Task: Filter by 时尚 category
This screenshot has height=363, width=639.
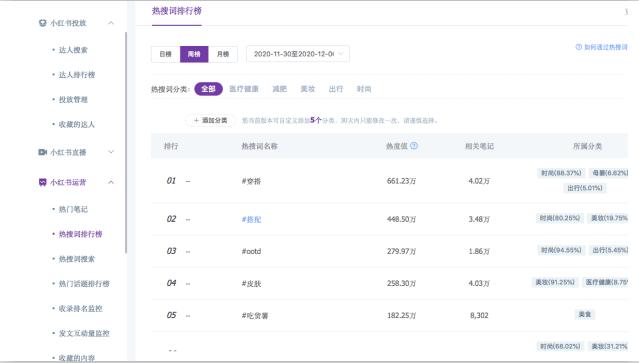Action: click(364, 89)
